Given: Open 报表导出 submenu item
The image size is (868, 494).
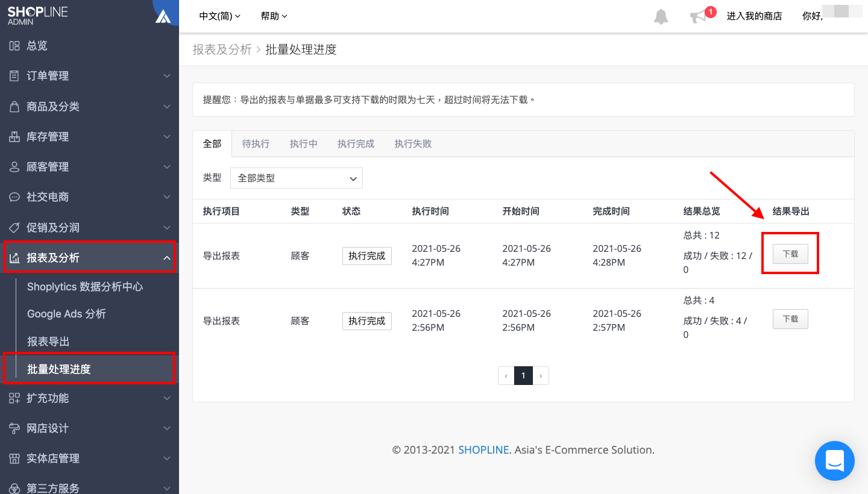Looking at the screenshot, I should pyautogui.click(x=48, y=342).
